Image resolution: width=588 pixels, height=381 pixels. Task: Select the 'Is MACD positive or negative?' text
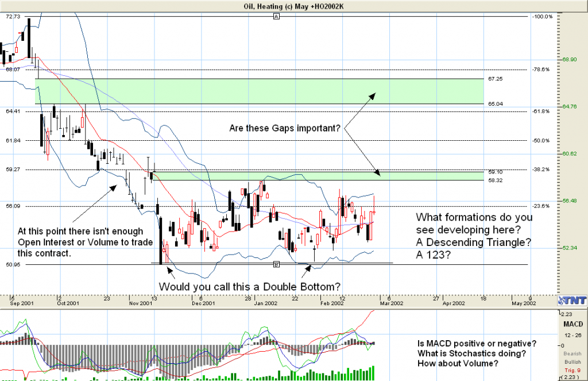(x=477, y=343)
